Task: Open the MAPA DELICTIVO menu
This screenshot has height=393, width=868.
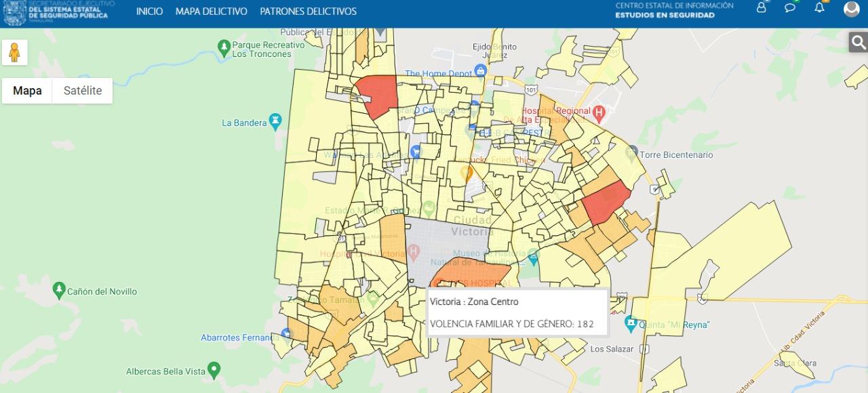Action: click(x=211, y=12)
